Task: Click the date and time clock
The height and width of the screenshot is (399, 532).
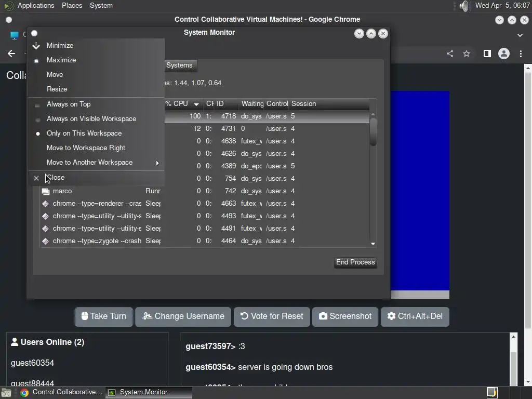Action: point(502,6)
